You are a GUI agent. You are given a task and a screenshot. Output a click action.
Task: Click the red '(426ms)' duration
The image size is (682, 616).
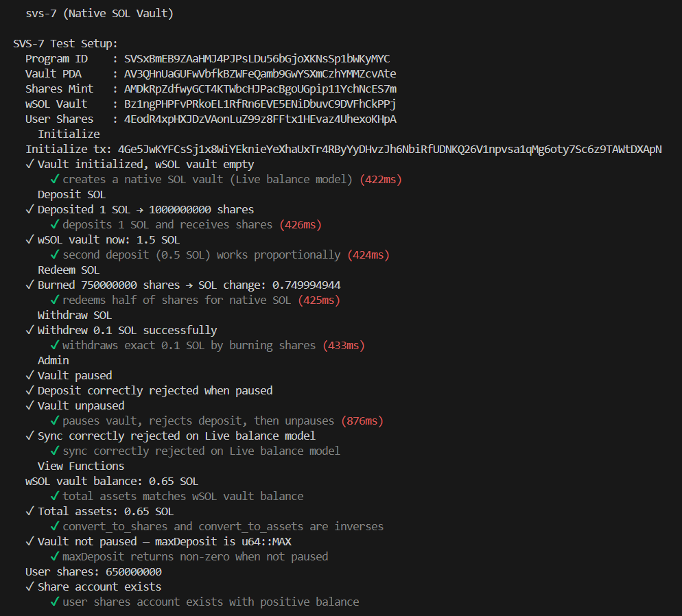tap(301, 225)
